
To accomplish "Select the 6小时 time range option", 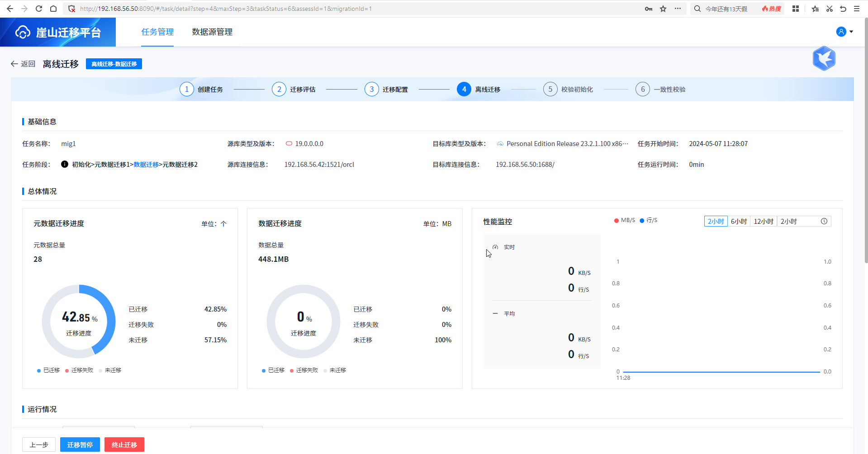I will 739,221.
